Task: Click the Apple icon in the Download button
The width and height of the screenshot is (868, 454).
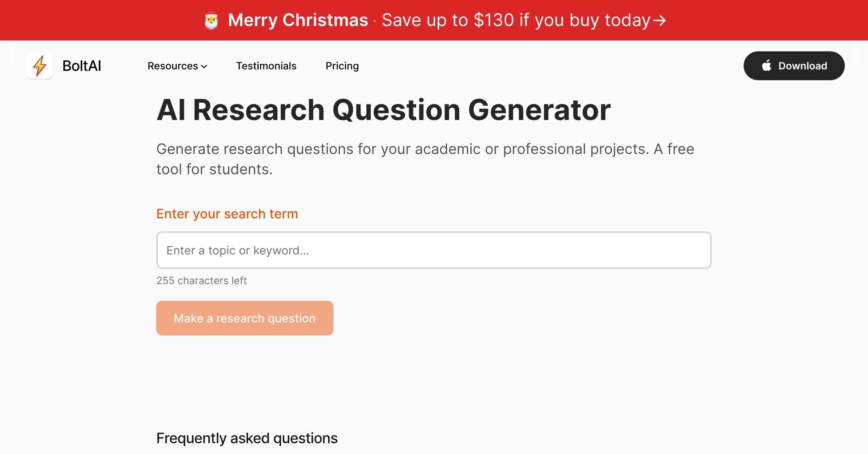Action: pyautogui.click(x=767, y=65)
